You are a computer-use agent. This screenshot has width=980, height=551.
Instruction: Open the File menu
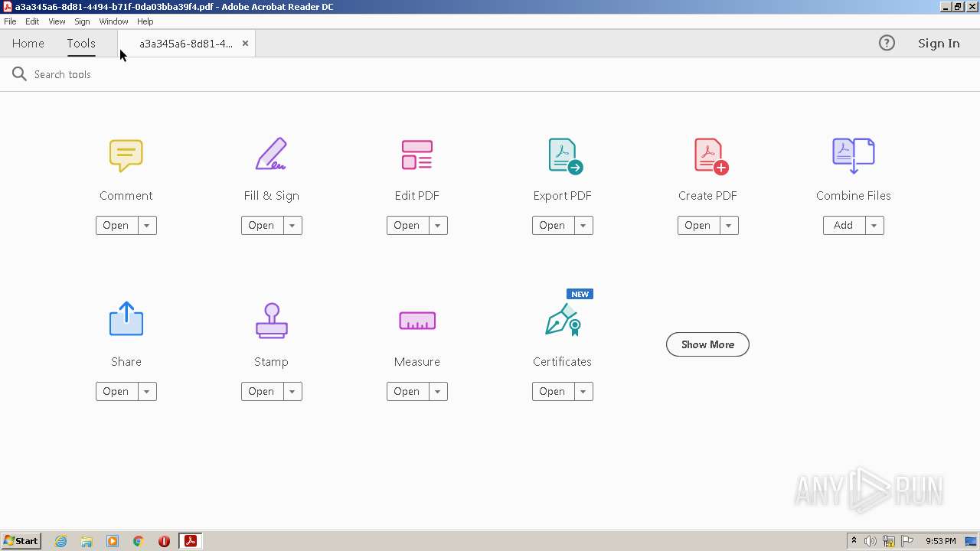pyautogui.click(x=10, y=21)
